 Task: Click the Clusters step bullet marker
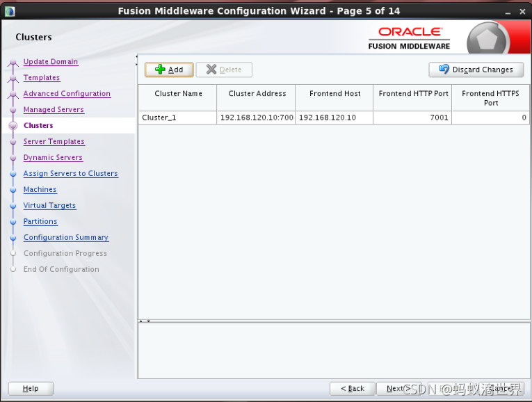pos(13,125)
